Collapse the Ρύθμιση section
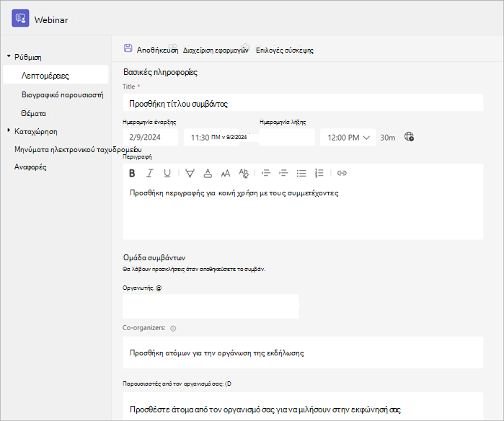 click(x=9, y=56)
